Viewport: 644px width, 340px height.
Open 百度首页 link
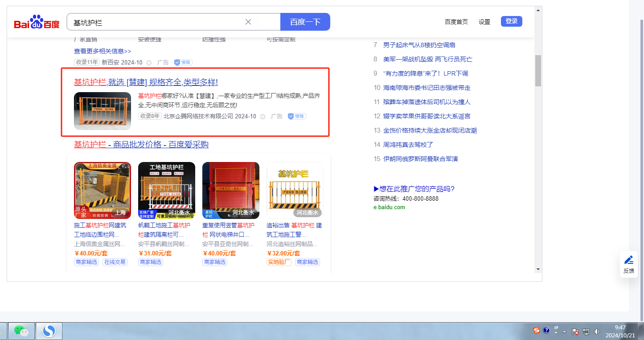(x=456, y=22)
